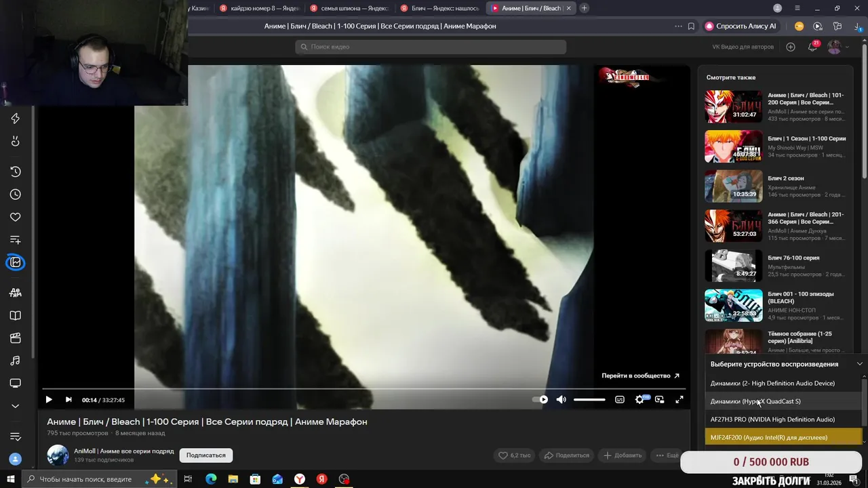Click the upload video plus icon
Viewport: 868px width, 488px height.
791,47
